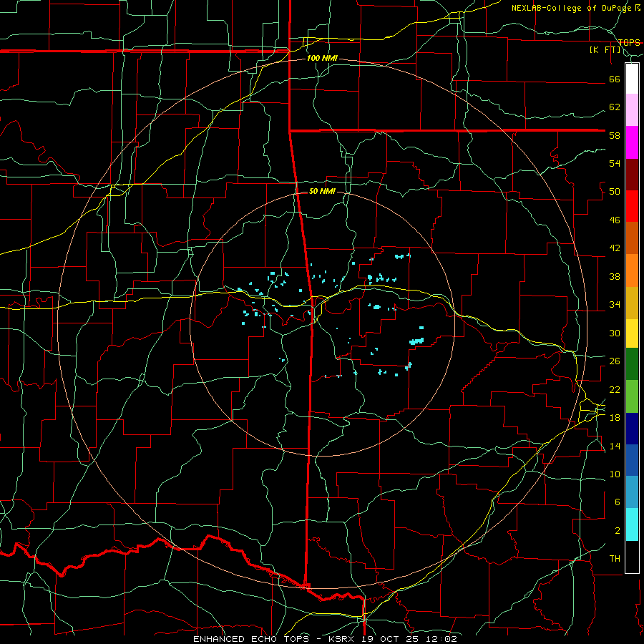Image resolution: width=644 pixels, height=644 pixels.
Task: Click the light green 26 kft legend swatch
Action: [x=632, y=396]
